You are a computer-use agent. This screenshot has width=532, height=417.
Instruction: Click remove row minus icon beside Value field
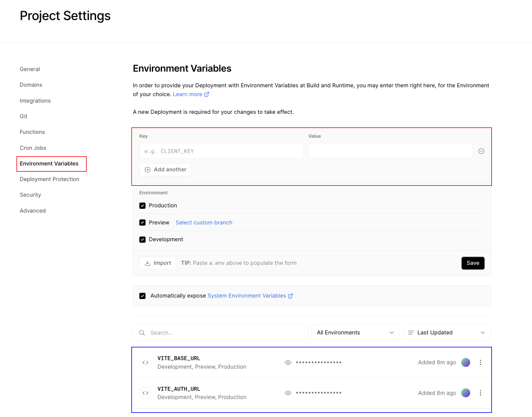click(481, 151)
